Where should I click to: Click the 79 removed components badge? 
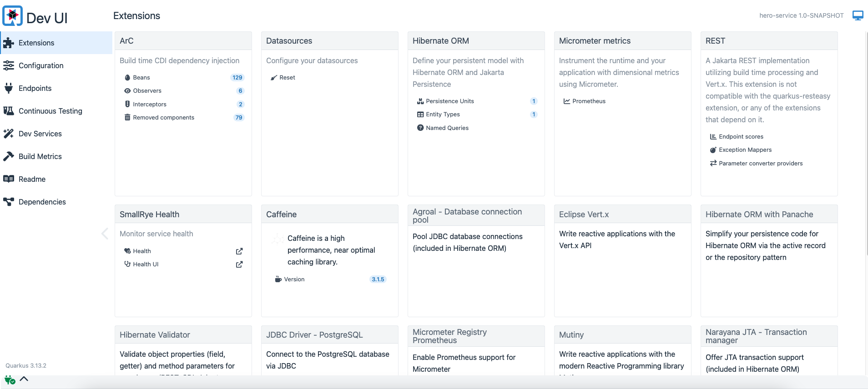(x=239, y=118)
